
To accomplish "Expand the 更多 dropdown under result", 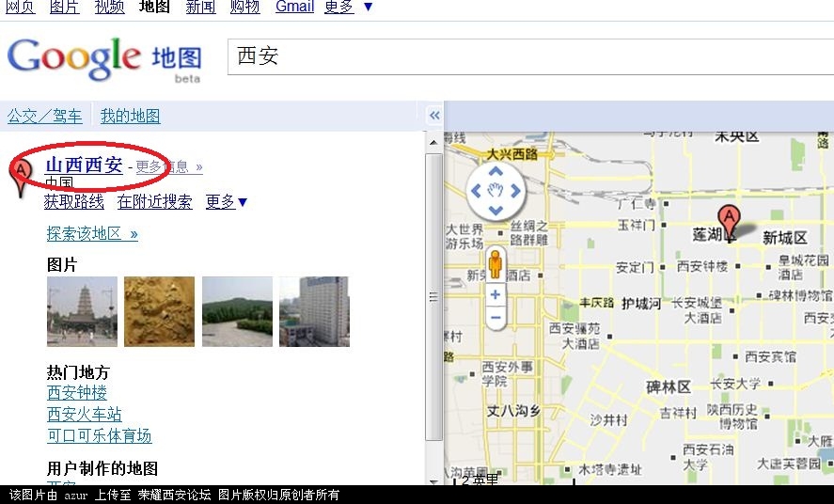I will tap(226, 201).
